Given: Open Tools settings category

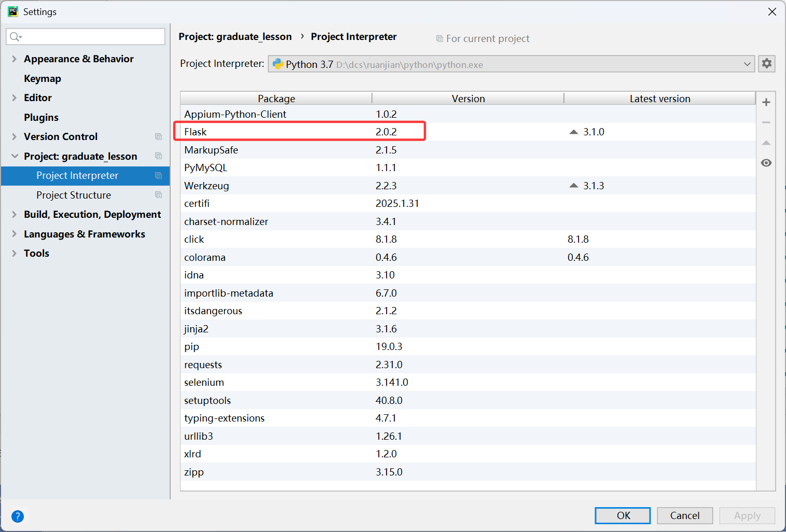Looking at the screenshot, I should point(36,254).
